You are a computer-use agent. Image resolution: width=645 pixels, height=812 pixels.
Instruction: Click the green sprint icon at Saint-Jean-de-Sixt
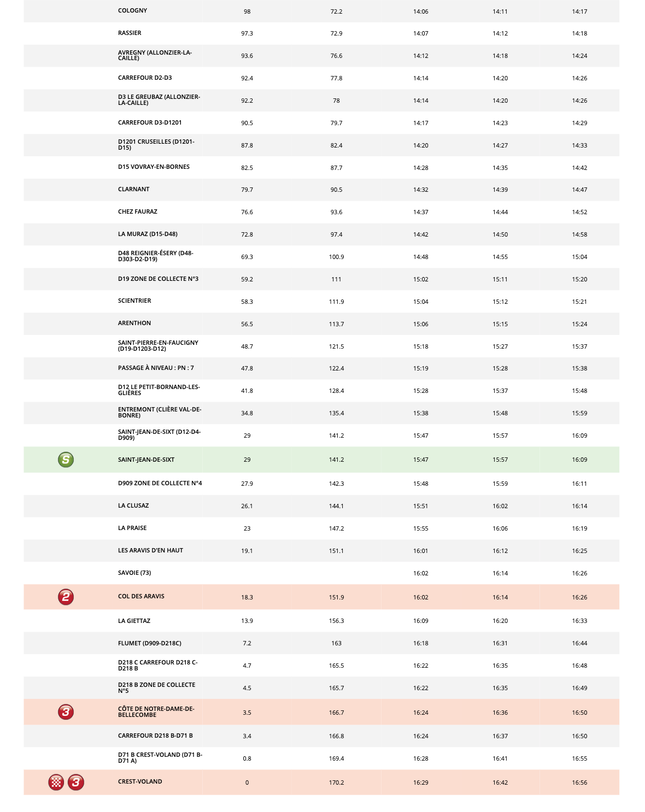coord(66,460)
